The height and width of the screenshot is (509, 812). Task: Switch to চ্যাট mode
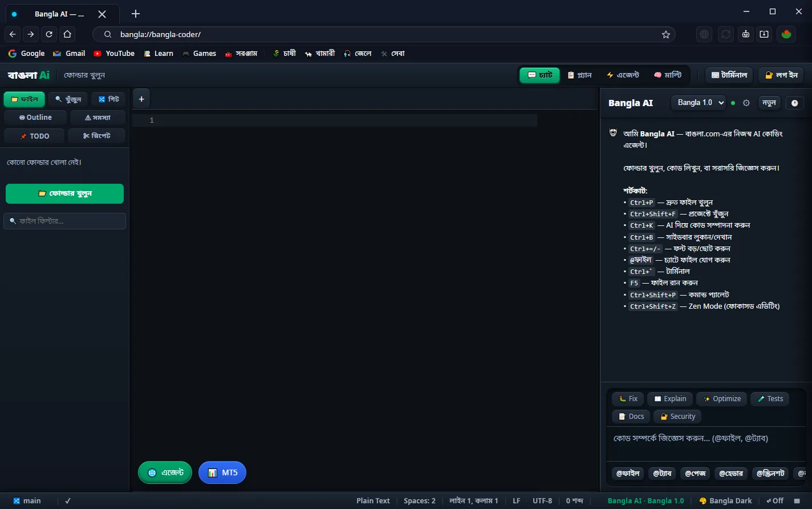[x=540, y=75]
